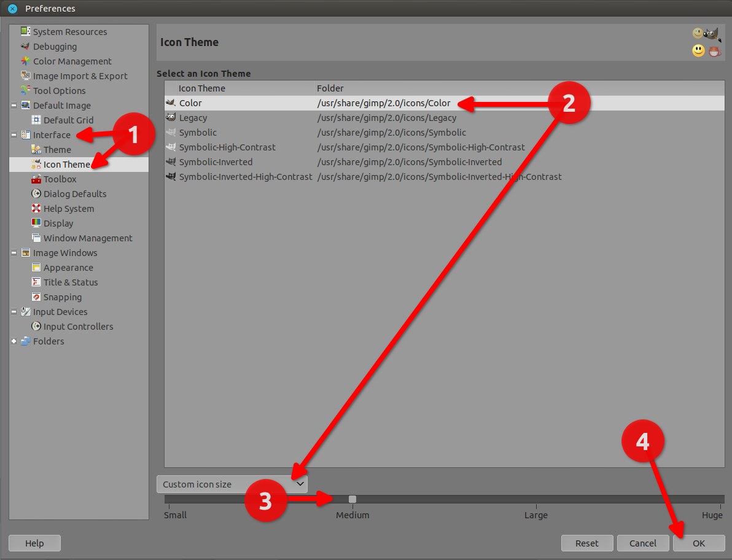Click the Image Windows icon
The width and height of the screenshot is (732, 560).
26,252
